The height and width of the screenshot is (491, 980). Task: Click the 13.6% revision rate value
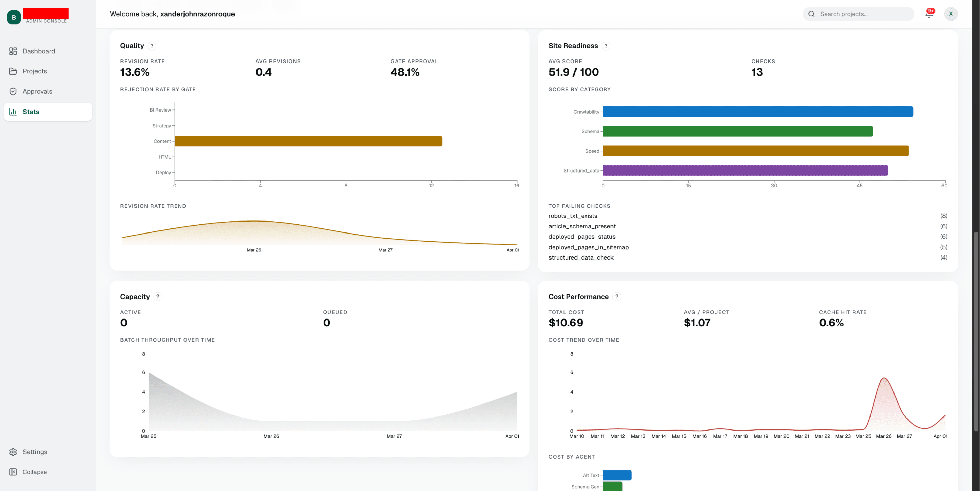(135, 72)
